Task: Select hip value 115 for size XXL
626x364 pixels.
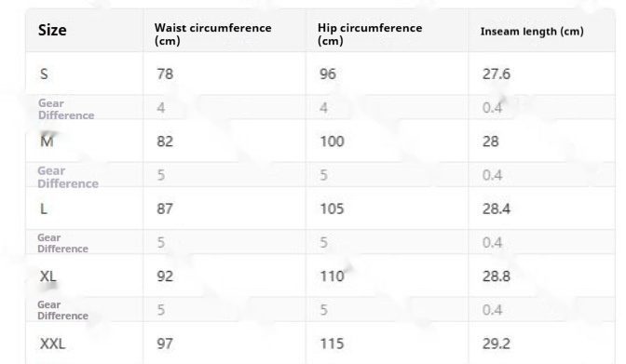Action: pos(332,344)
